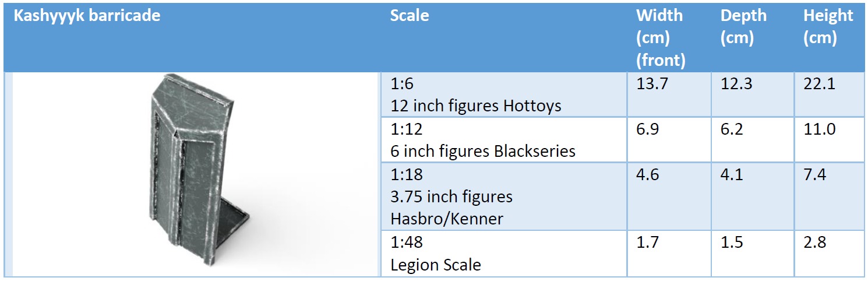Click the height value 11.0
The image size is (868, 281).
coord(819,129)
